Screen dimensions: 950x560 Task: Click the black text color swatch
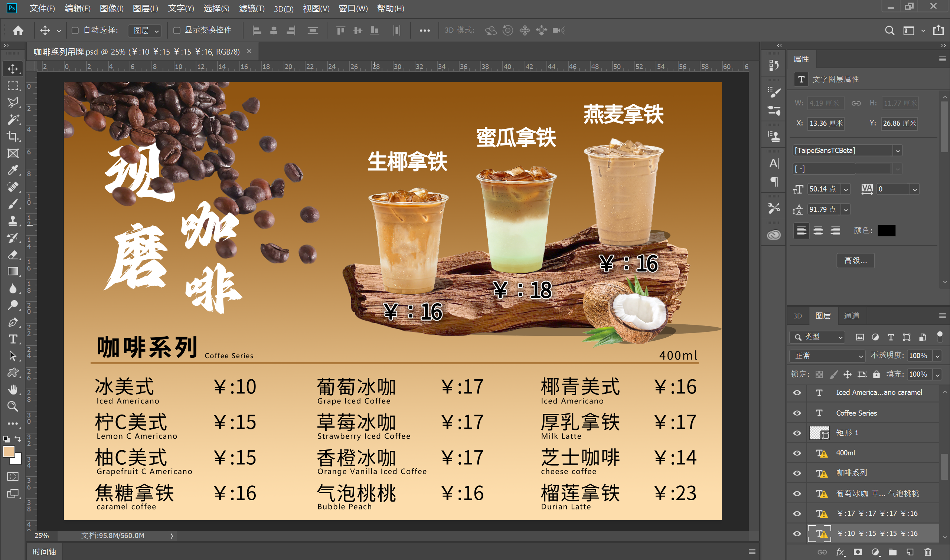[x=886, y=230]
